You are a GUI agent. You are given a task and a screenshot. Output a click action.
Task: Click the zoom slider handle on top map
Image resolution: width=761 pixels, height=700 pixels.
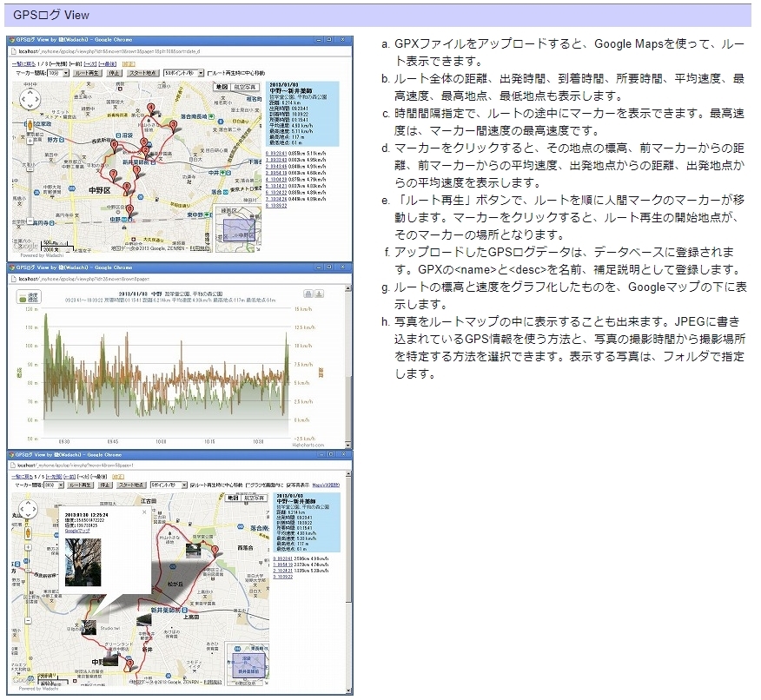point(30,169)
